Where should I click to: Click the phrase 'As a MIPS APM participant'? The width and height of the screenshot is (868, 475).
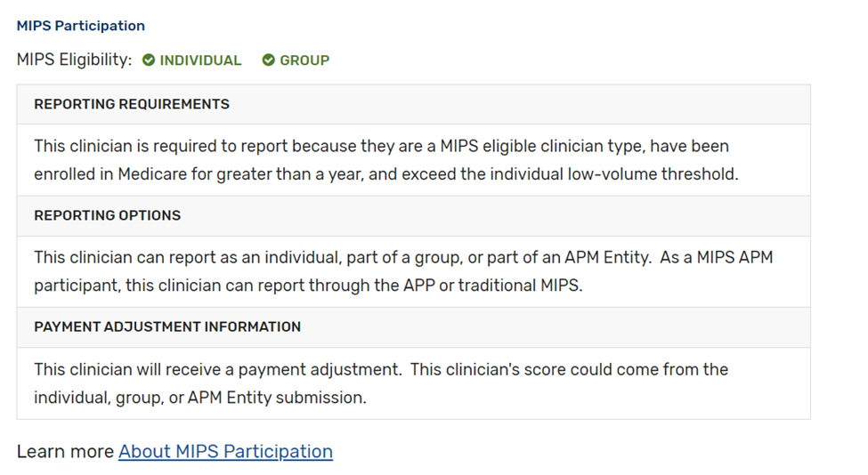point(403,271)
